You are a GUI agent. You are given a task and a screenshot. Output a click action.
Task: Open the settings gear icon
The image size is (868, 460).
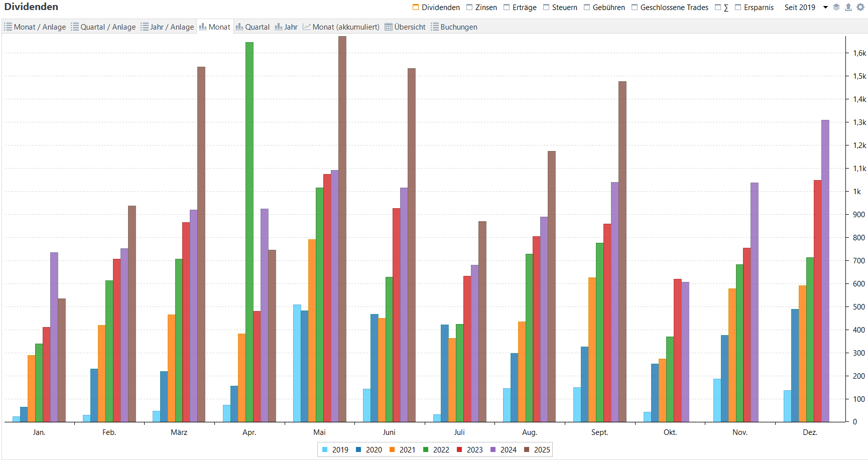[860, 7]
